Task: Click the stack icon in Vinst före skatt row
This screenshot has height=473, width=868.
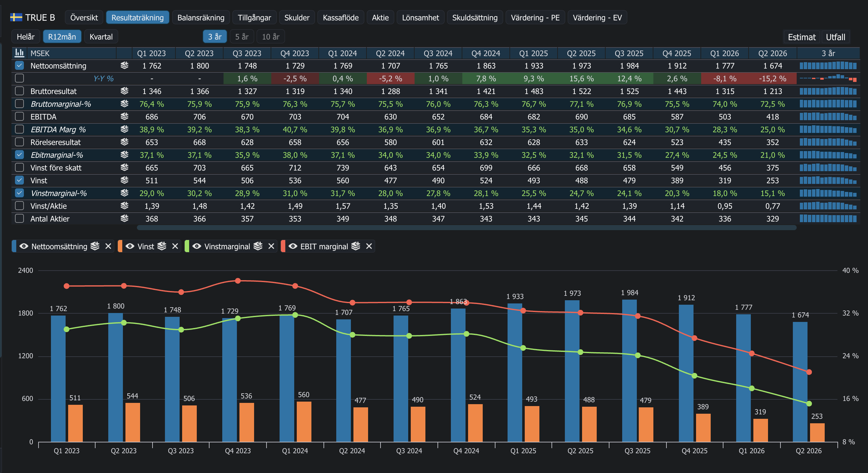Action: point(124,168)
